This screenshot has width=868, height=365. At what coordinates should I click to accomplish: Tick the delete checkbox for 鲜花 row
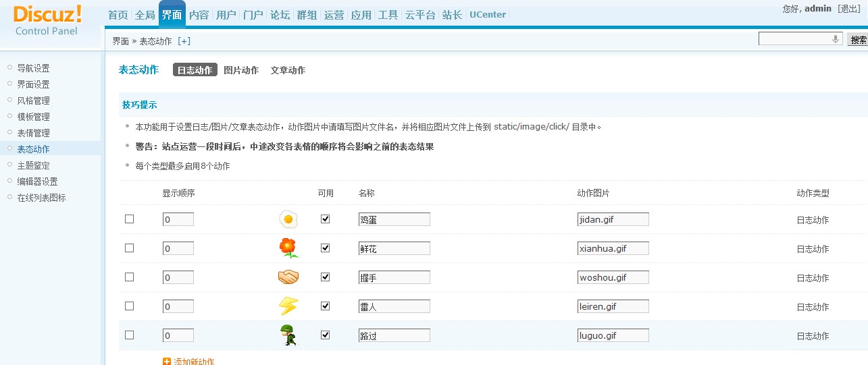[130, 248]
